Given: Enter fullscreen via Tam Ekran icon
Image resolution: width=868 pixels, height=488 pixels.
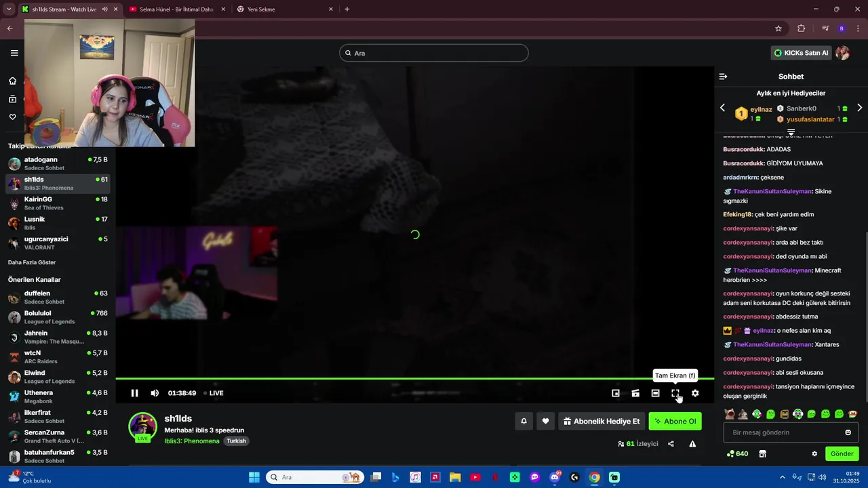Looking at the screenshot, I should [675, 393].
